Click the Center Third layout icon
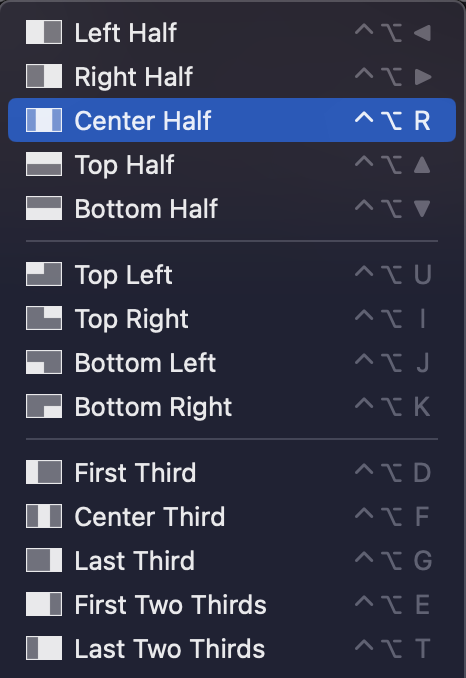This screenshot has height=678, width=466. [x=44, y=516]
